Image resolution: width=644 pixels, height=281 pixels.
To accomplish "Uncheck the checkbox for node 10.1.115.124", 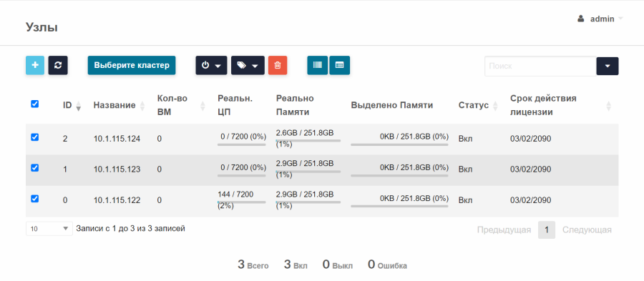I will click(x=35, y=137).
